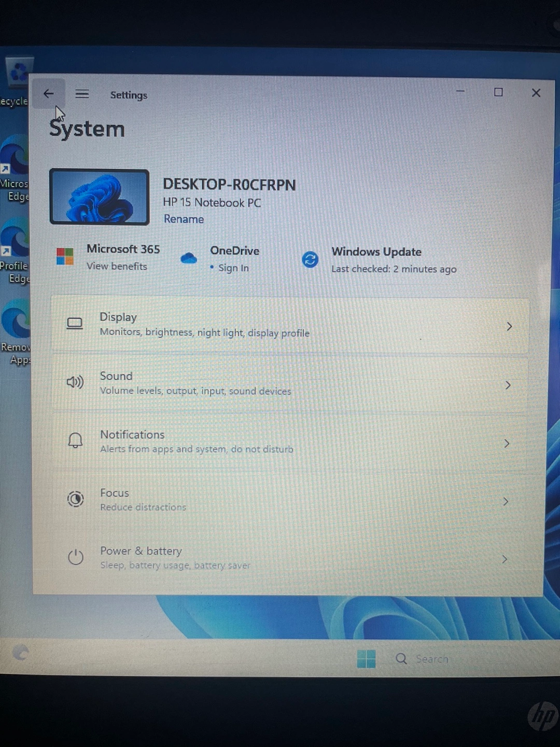This screenshot has height=747, width=560.
Task: Expand the Notifications row chevron
Action: [x=507, y=444]
